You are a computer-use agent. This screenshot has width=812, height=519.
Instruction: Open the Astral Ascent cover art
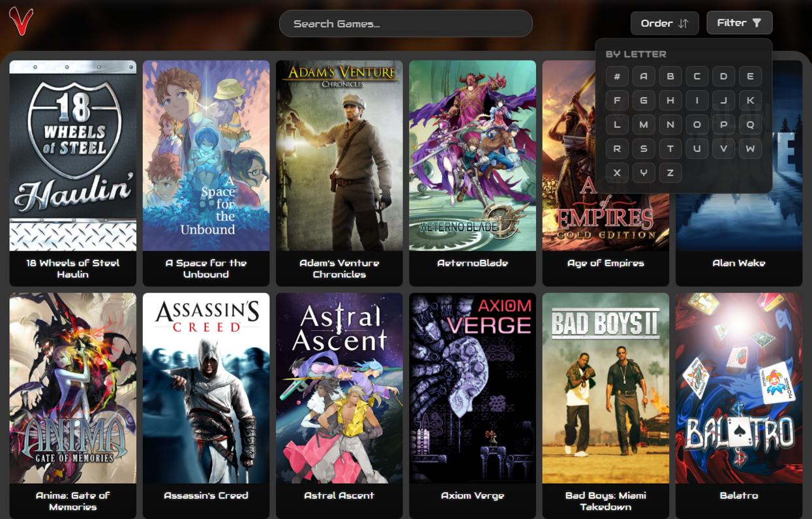click(339, 388)
